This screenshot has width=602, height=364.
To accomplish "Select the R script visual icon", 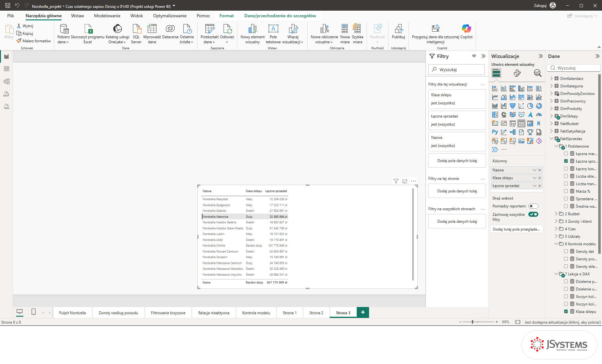I will point(539,123).
